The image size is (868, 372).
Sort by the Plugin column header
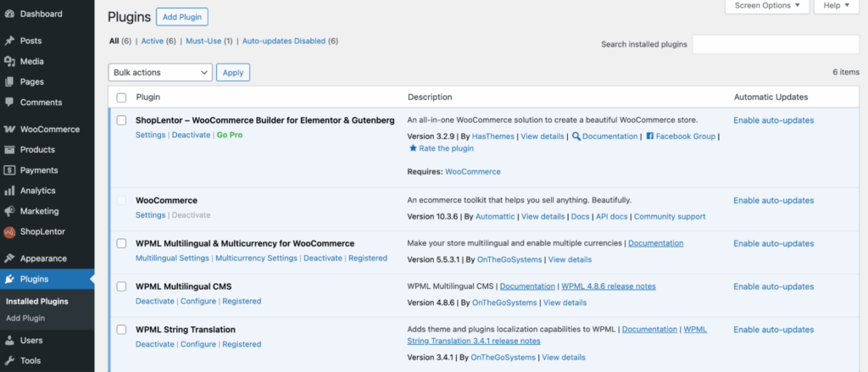point(148,97)
